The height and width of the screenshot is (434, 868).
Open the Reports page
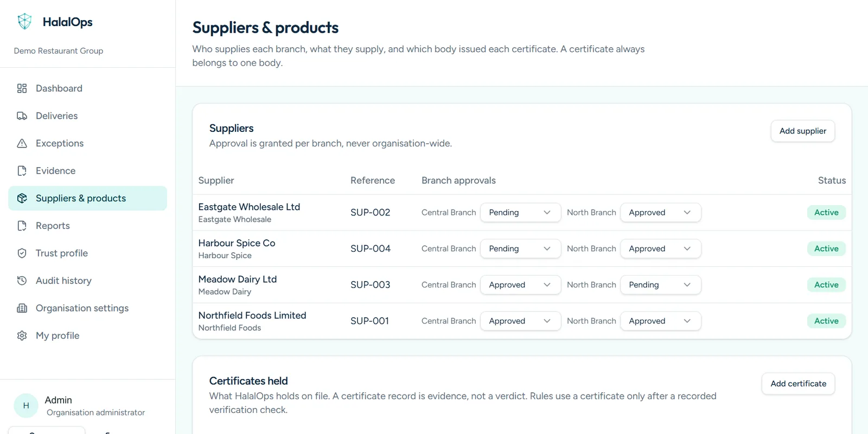pyautogui.click(x=87, y=226)
